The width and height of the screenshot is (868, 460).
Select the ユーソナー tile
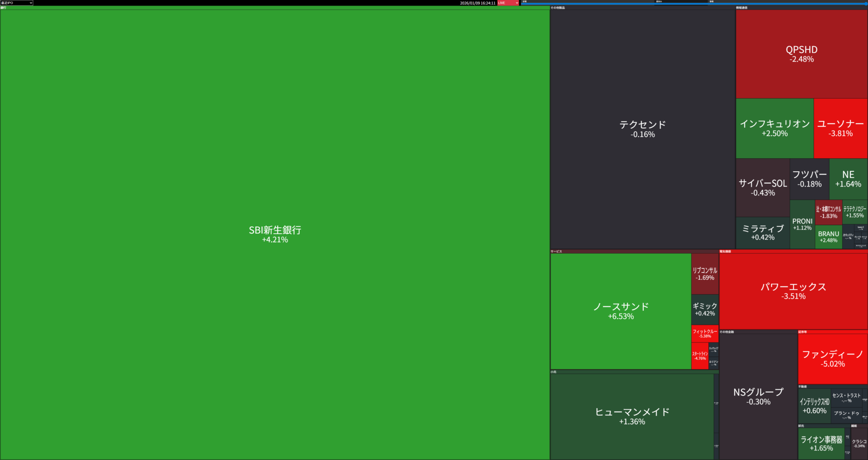coord(840,128)
